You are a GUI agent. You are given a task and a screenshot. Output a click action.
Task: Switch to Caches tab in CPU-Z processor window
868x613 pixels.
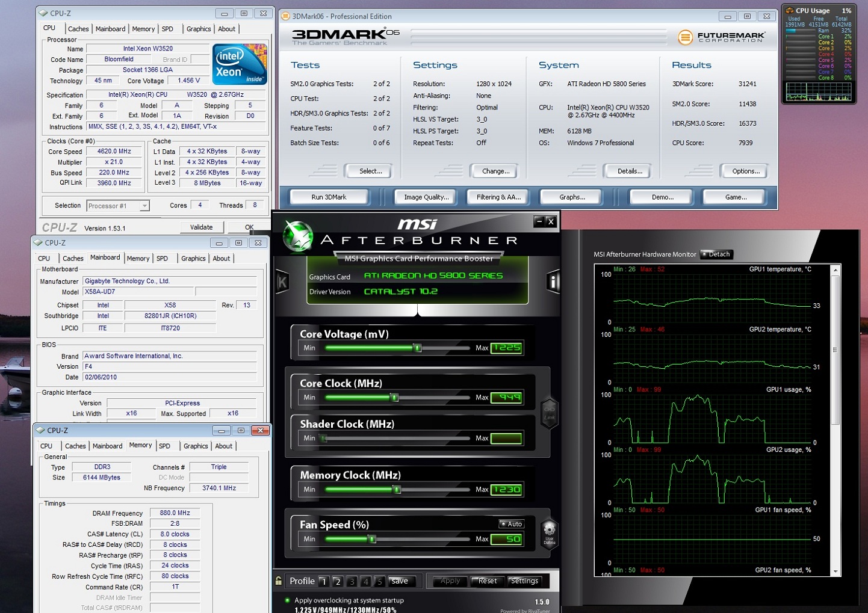[x=78, y=29]
